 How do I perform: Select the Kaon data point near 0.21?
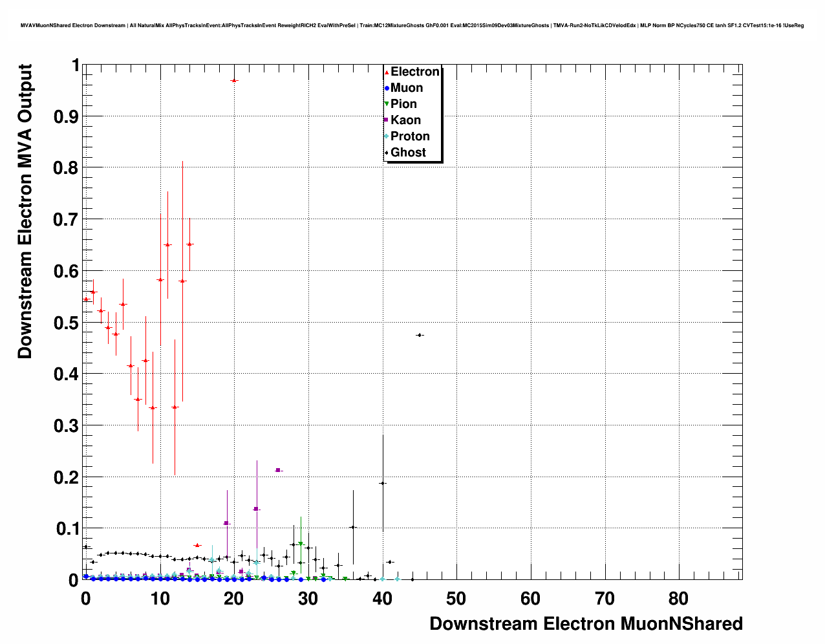pos(278,470)
